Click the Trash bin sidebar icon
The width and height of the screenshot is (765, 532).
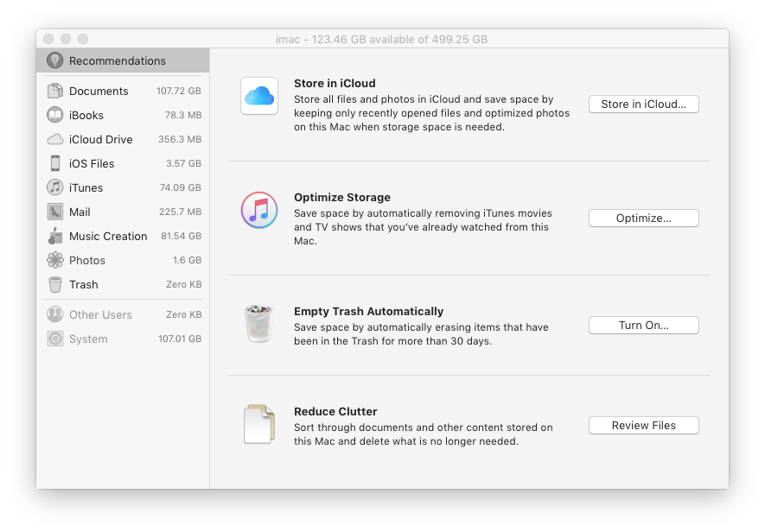(x=55, y=284)
